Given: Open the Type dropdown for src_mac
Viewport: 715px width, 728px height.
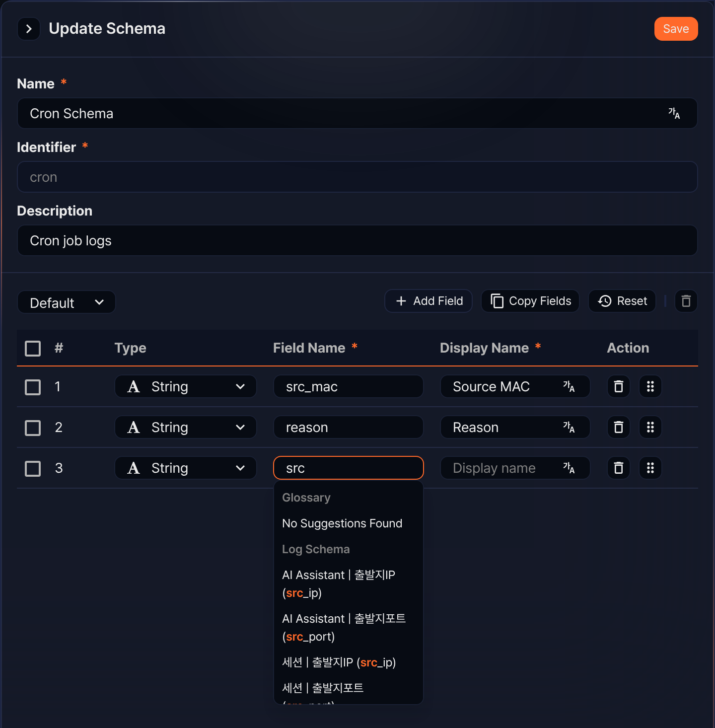Looking at the screenshot, I should 186,386.
